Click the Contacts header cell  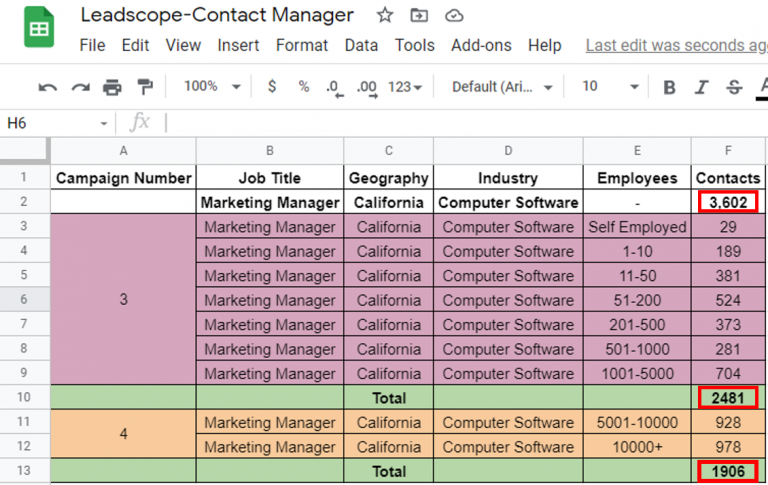(x=728, y=177)
